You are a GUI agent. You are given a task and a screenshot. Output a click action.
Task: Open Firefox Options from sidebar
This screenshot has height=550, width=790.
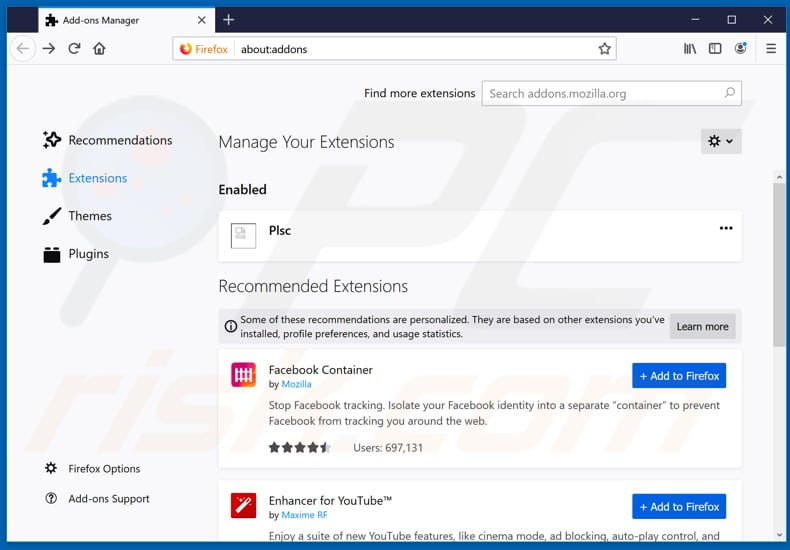point(92,468)
